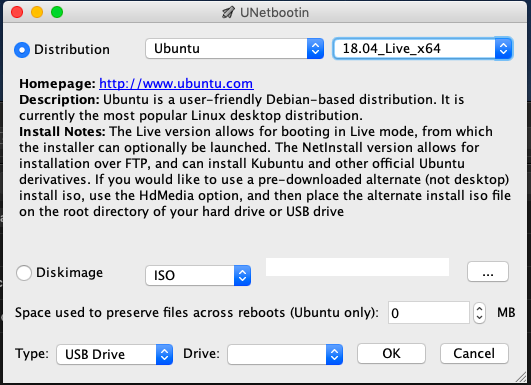Open the USB Drive type dropdown

pyautogui.click(x=114, y=354)
